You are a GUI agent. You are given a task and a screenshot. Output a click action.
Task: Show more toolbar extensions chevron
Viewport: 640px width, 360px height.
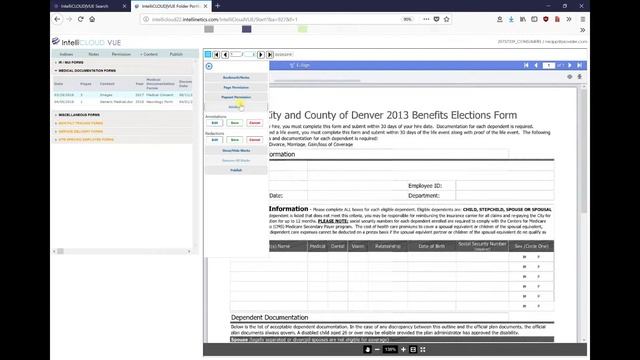pyautogui.click(x=569, y=19)
